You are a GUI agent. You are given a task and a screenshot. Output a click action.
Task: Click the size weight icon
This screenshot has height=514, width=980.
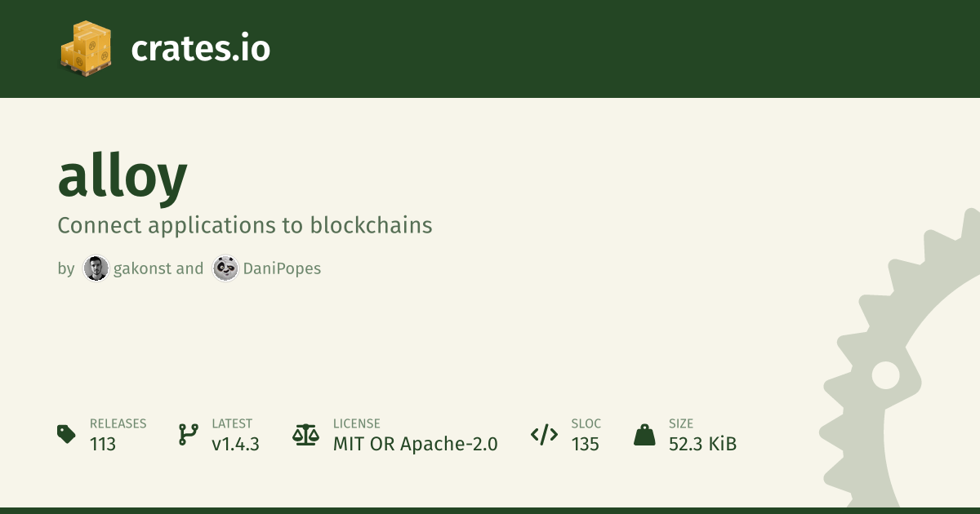point(644,435)
